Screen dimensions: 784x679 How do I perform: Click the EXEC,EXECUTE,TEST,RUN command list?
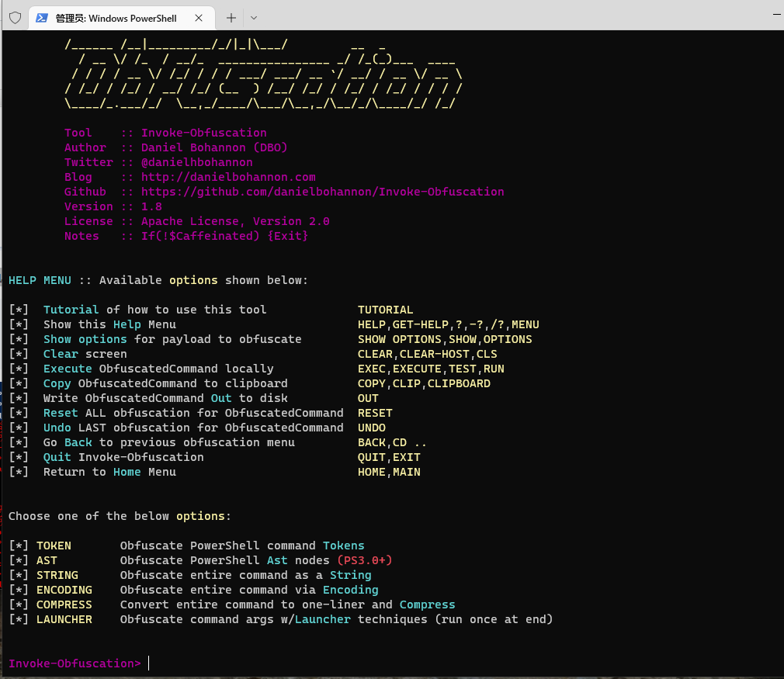pos(431,369)
